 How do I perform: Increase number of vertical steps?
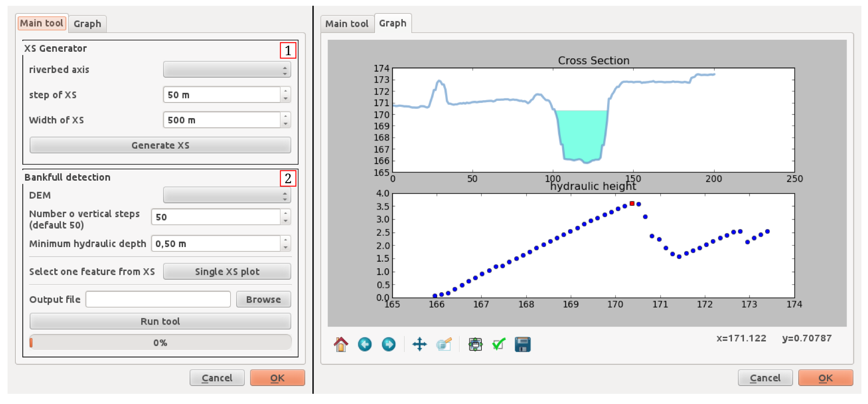pos(286,213)
